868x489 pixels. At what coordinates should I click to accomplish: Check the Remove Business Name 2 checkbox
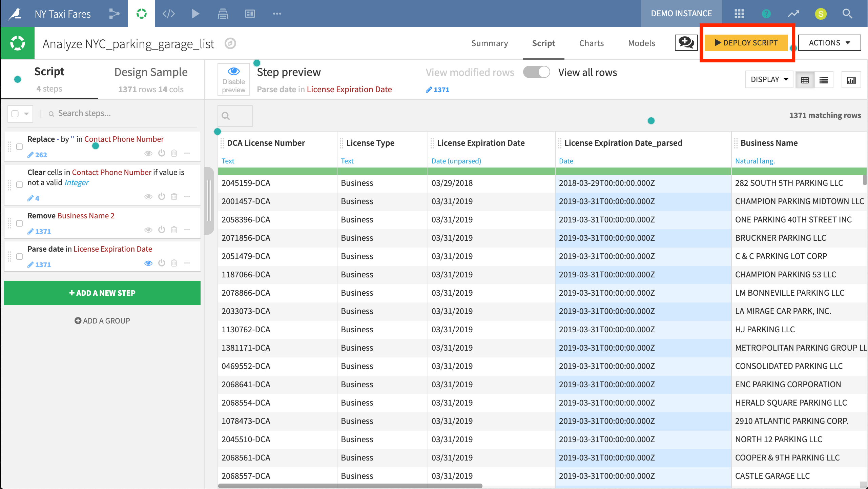pos(20,223)
